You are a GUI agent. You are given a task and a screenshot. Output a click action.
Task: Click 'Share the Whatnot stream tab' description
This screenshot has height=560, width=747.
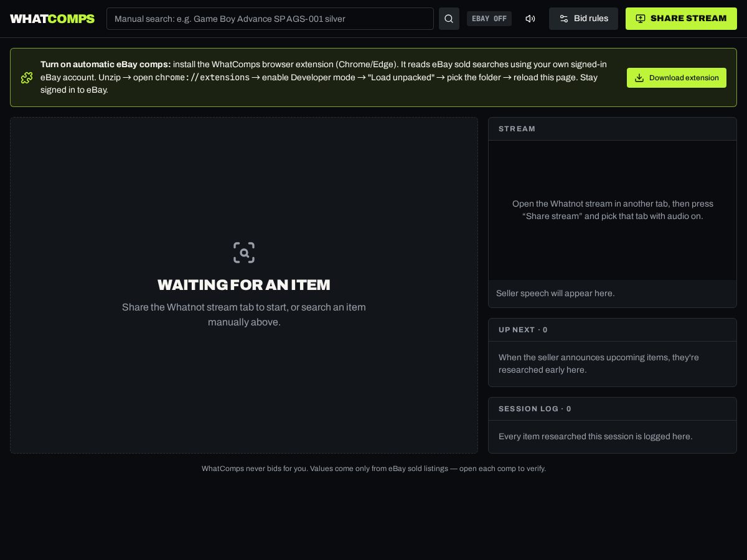coord(244,315)
